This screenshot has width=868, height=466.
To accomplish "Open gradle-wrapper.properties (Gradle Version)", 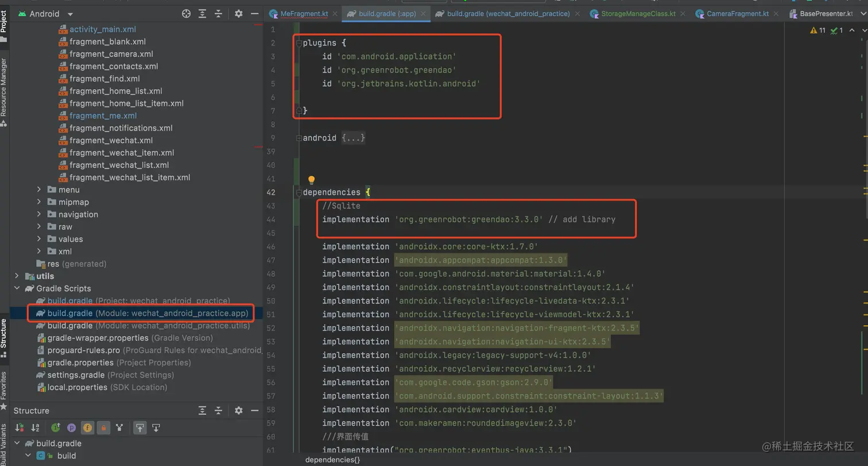I will click(124, 338).
